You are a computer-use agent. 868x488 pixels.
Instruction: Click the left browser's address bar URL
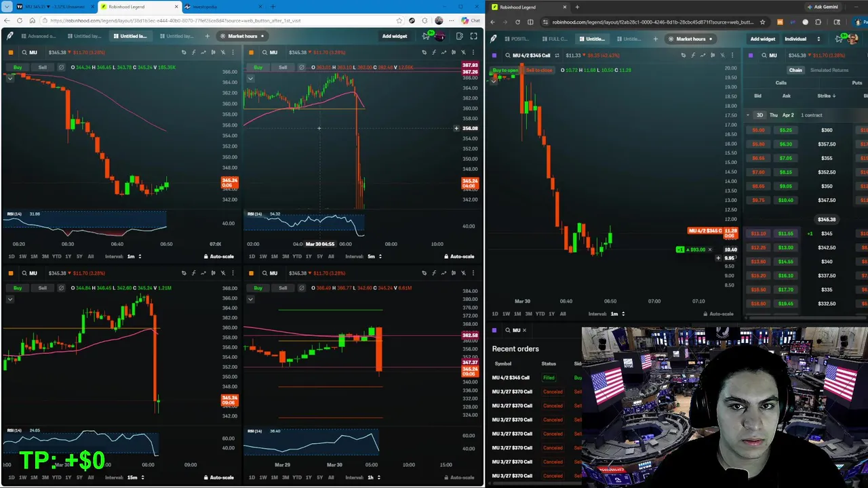(175, 20)
